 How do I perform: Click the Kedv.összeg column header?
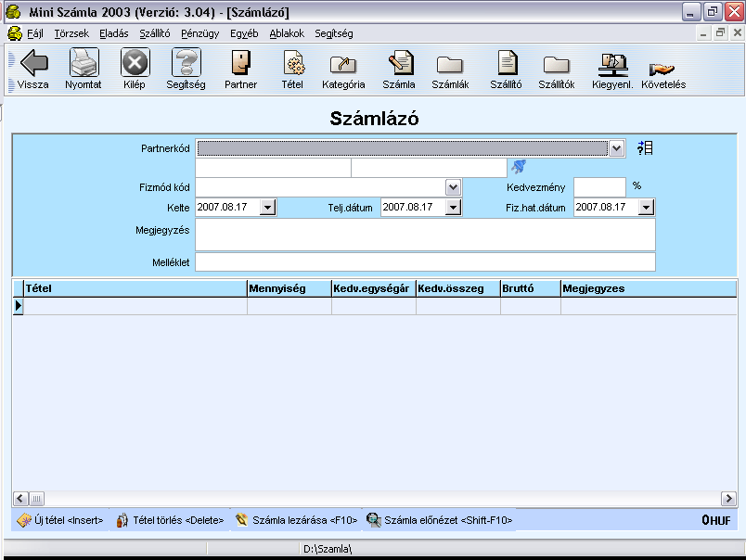(458, 288)
